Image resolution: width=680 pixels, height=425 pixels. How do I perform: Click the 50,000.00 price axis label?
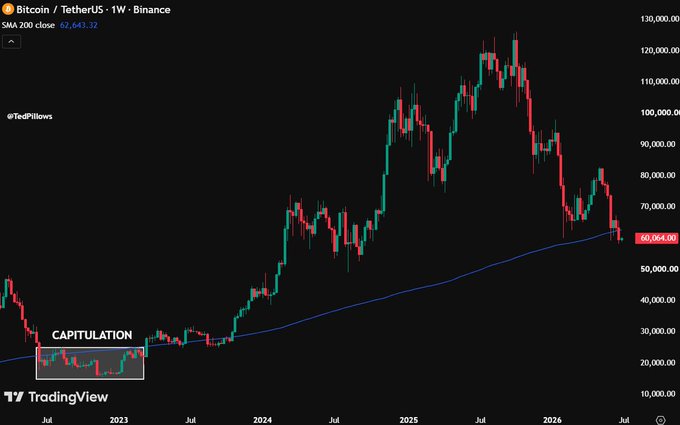point(660,269)
